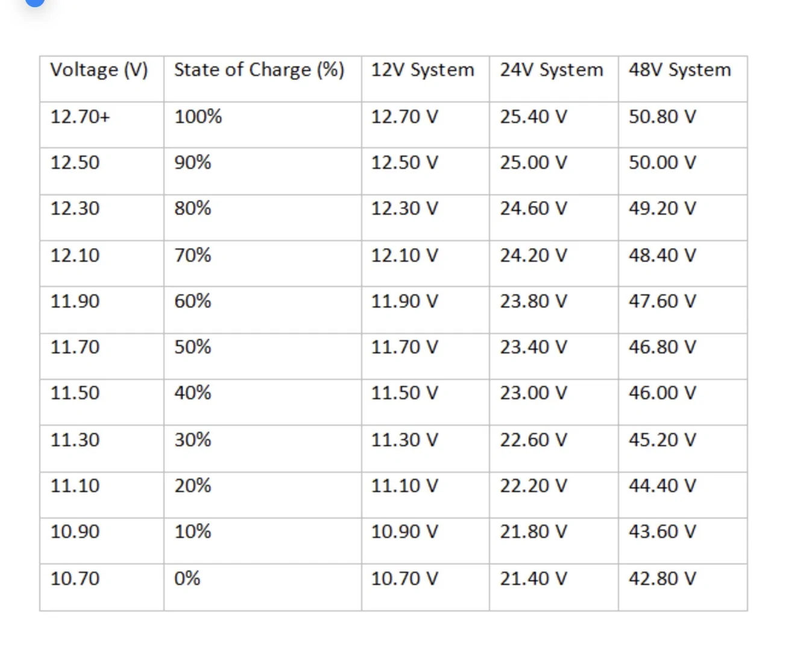Click the 21.40 V cell
The image size is (812, 670).
(x=533, y=578)
